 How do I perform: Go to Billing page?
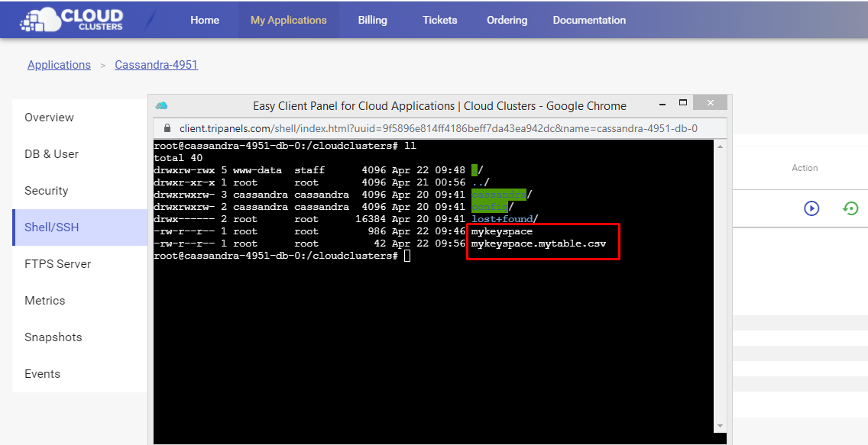373,20
